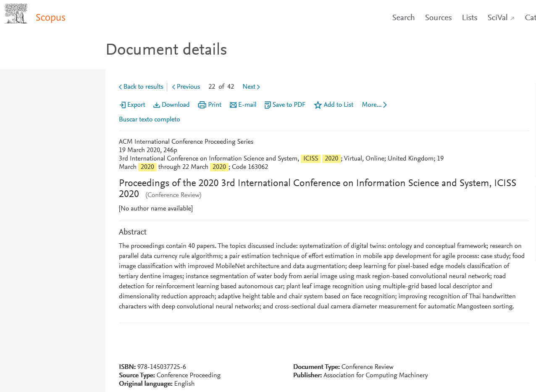The image size is (536, 392).
Task: Click the Download icon
Action: tap(157, 105)
